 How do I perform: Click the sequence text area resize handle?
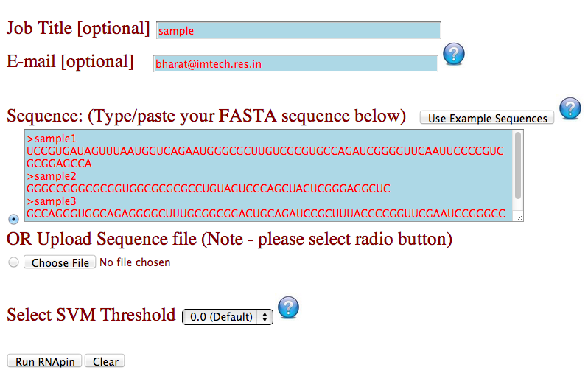[519, 217]
